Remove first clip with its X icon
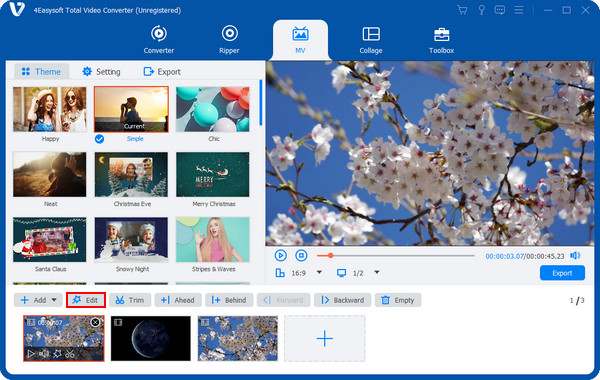600x380 pixels. tap(95, 323)
